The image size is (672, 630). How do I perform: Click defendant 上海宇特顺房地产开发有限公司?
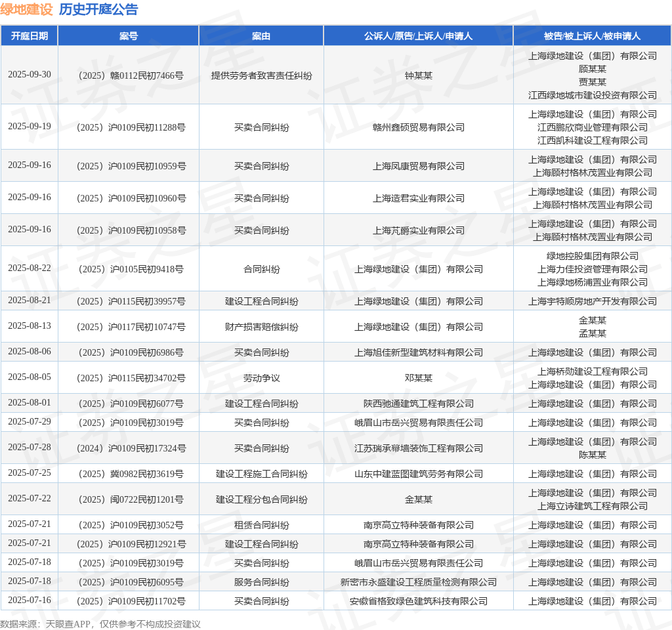pyautogui.click(x=592, y=301)
